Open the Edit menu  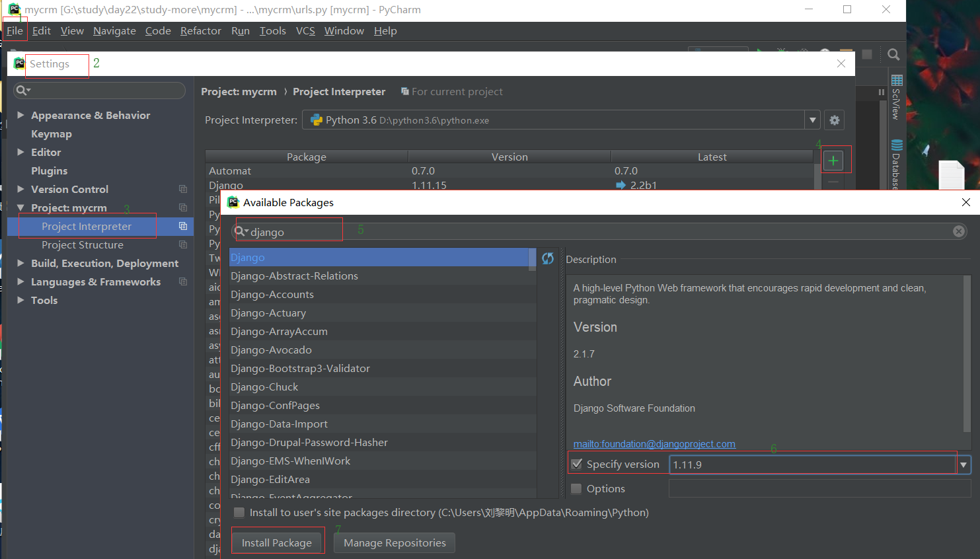pyautogui.click(x=42, y=31)
